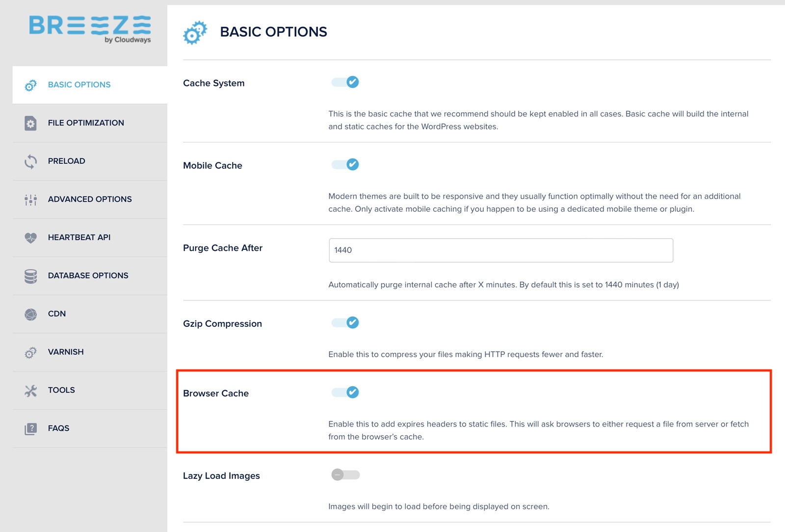Go to File Optimization settings
The width and height of the screenshot is (785, 532).
90,123
